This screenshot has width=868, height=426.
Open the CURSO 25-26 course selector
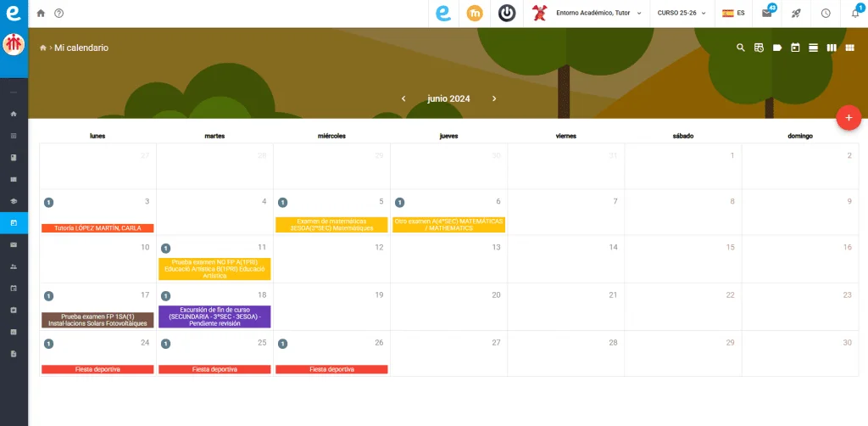[x=682, y=14]
